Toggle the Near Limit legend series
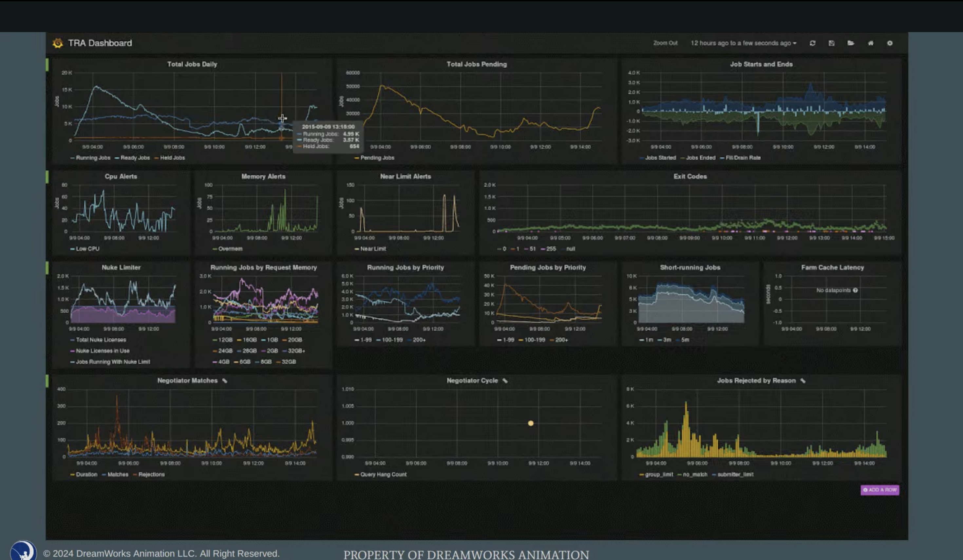 [373, 249]
